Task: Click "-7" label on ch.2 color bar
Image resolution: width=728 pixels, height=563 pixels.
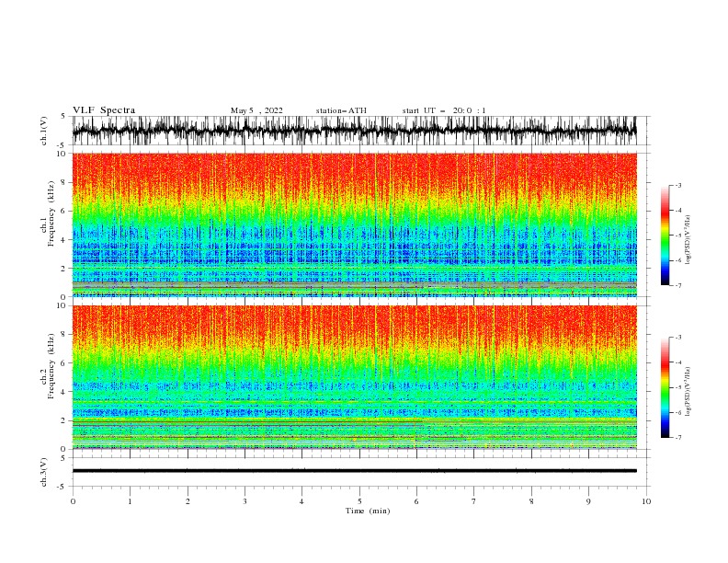Action: (x=677, y=438)
